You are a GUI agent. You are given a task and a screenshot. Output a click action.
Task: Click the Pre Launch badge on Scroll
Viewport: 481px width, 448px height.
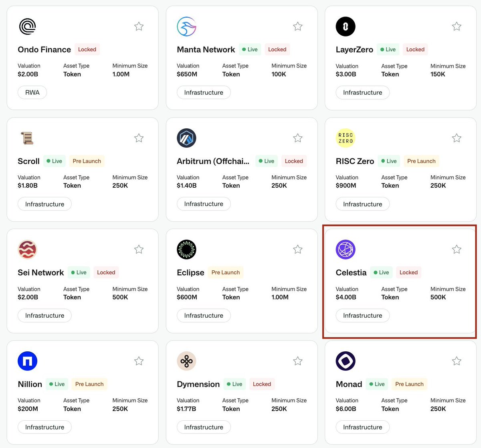tap(87, 161)
